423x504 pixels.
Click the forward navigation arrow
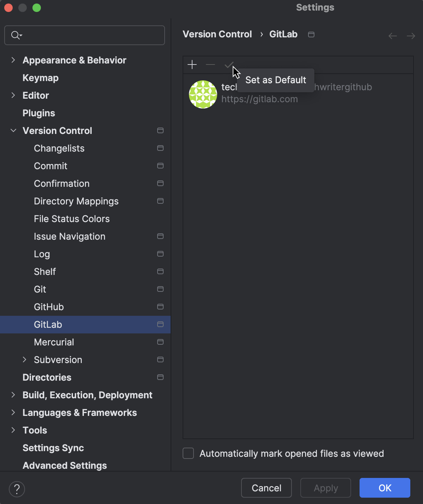tap(411, 36)
